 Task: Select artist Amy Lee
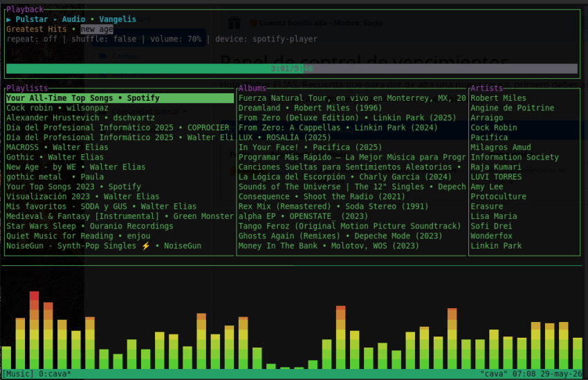click(487, 187)
